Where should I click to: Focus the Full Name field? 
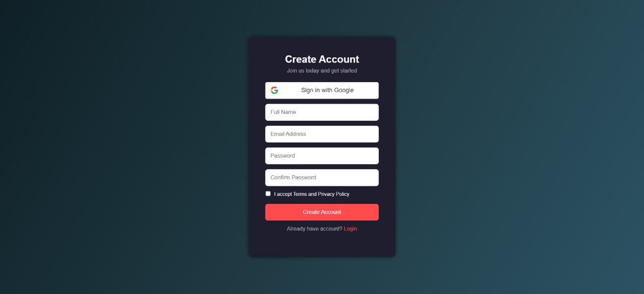coord(322,112)
